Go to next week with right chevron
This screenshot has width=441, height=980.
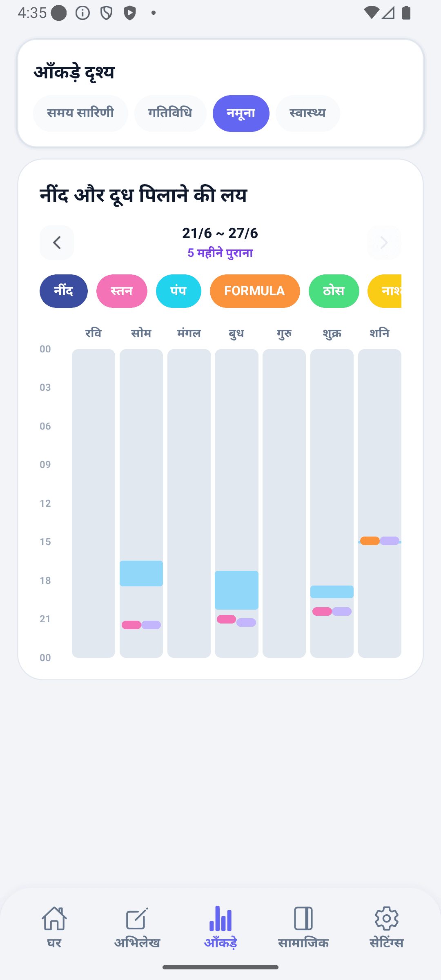point(384,243)
